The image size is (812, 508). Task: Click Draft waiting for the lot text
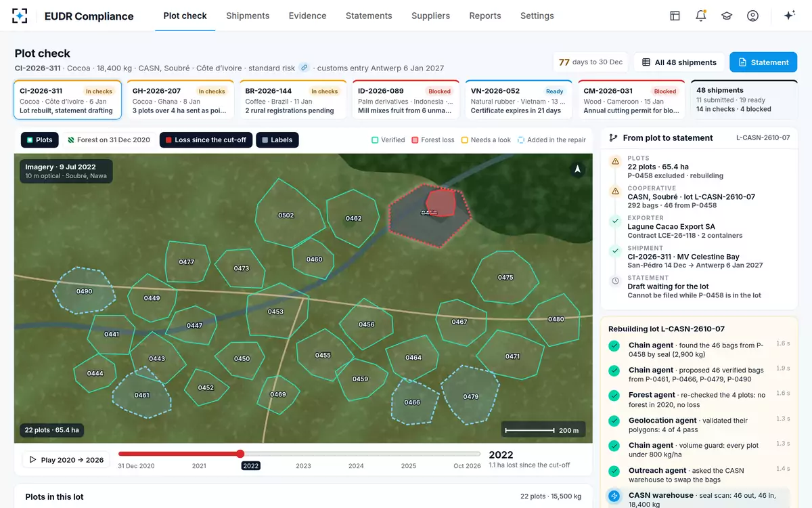[x=668, y=287]
